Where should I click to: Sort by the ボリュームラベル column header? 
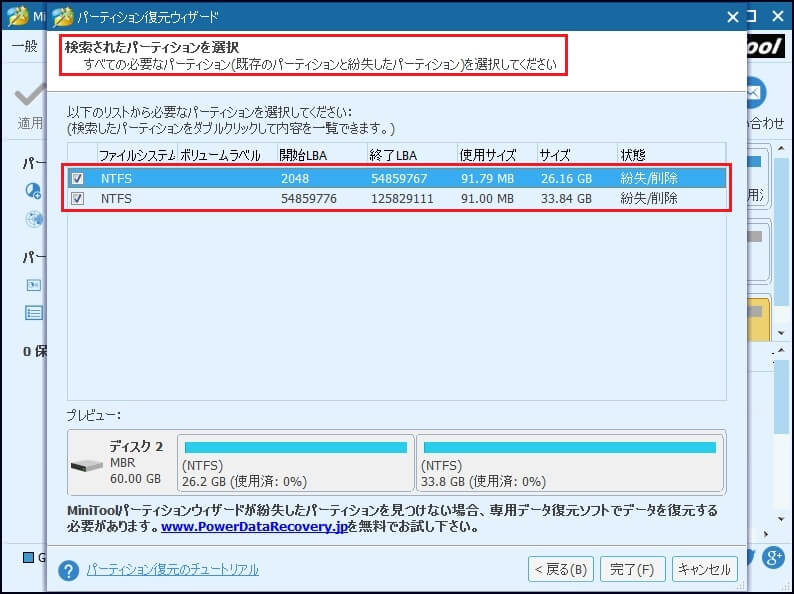pos(227,155)
